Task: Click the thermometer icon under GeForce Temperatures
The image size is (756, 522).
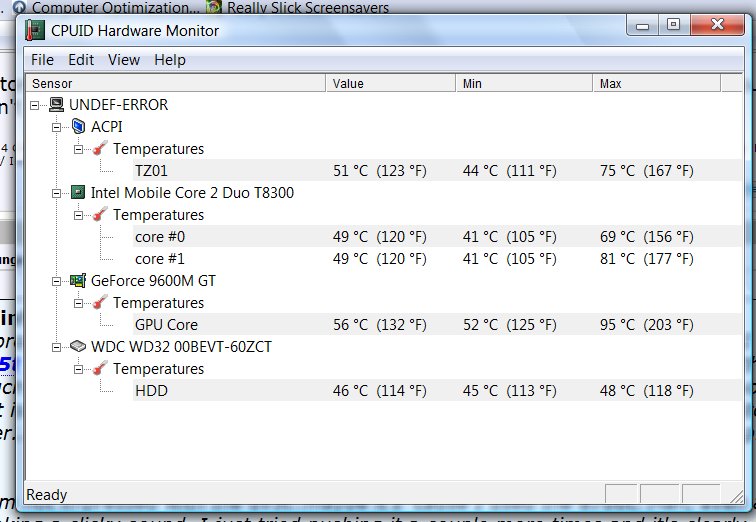Action: click(100, 303)
